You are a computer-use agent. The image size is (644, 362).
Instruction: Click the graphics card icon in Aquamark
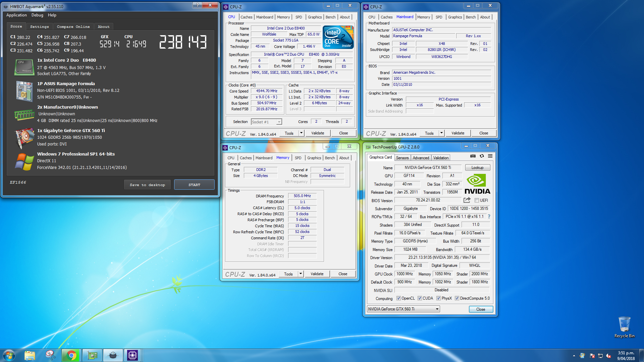tap(24, 138)
